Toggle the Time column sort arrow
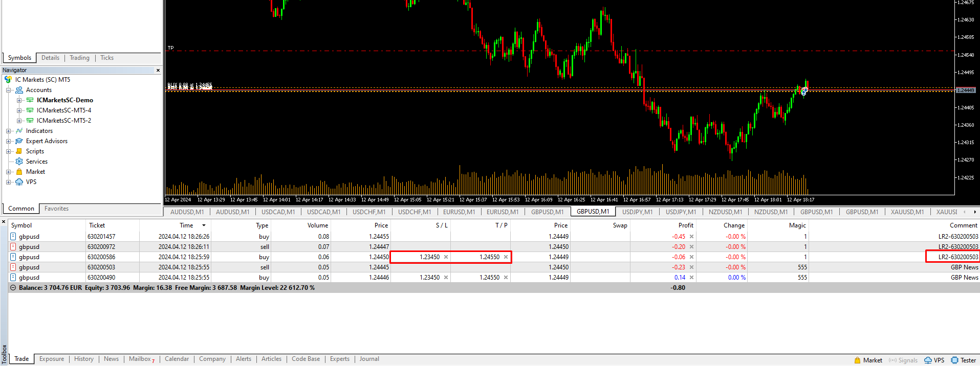Screen dimensions: 980x366 204,225
